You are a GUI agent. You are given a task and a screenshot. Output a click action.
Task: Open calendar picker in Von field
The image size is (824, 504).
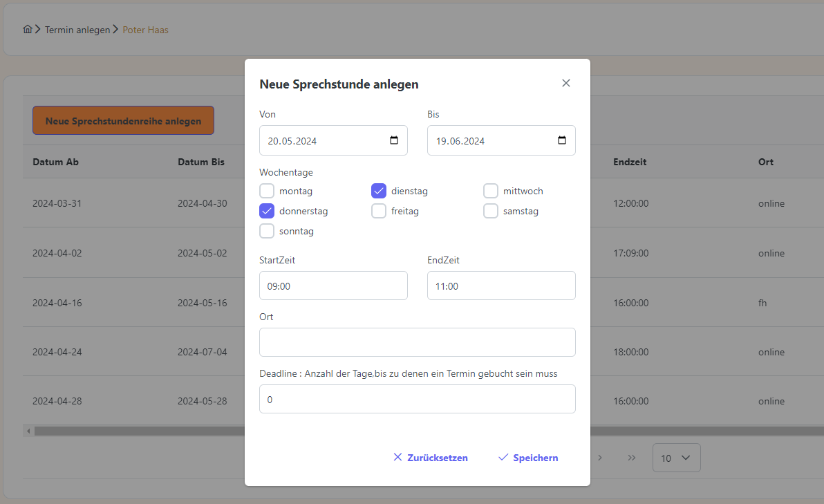coord(394,140)
